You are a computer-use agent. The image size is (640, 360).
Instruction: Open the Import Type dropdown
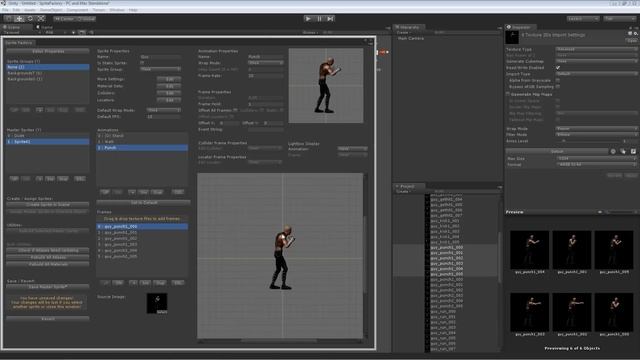[x=596, y=74]
